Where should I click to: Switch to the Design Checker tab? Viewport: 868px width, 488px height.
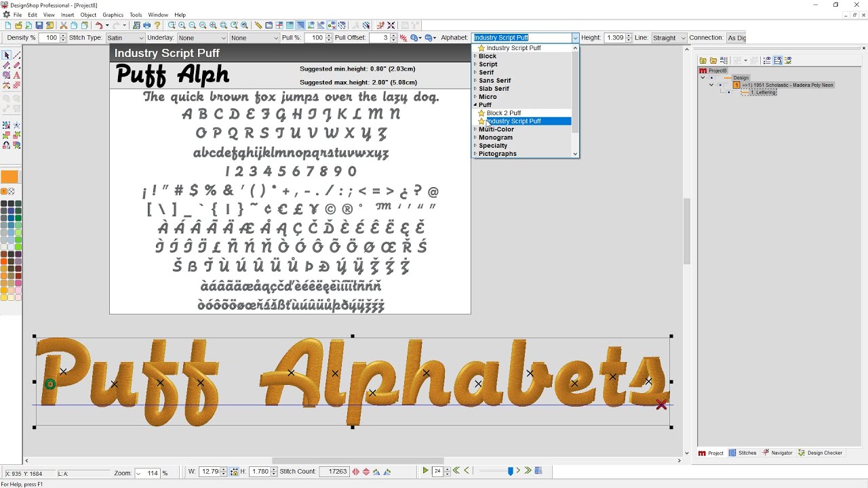[x=821, y=453]
